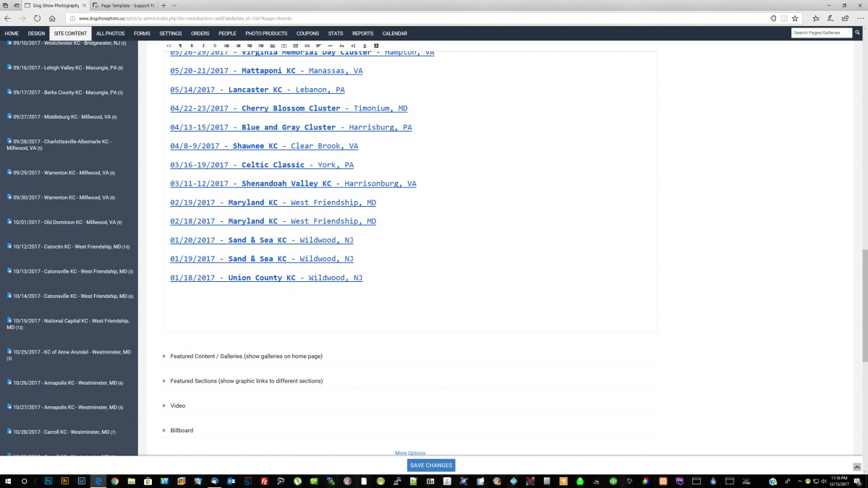The width and height of the screenshot is (868, 488).
Task: Apply italic formatting in editor toolbar
Action: 203,46
